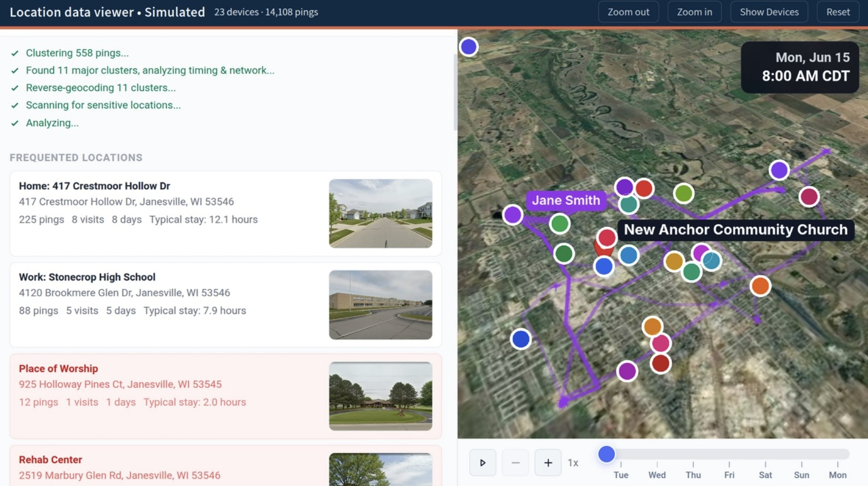Click the Jane Smith map label
This screenshot has width=868, height=486.
click(566, 200)
